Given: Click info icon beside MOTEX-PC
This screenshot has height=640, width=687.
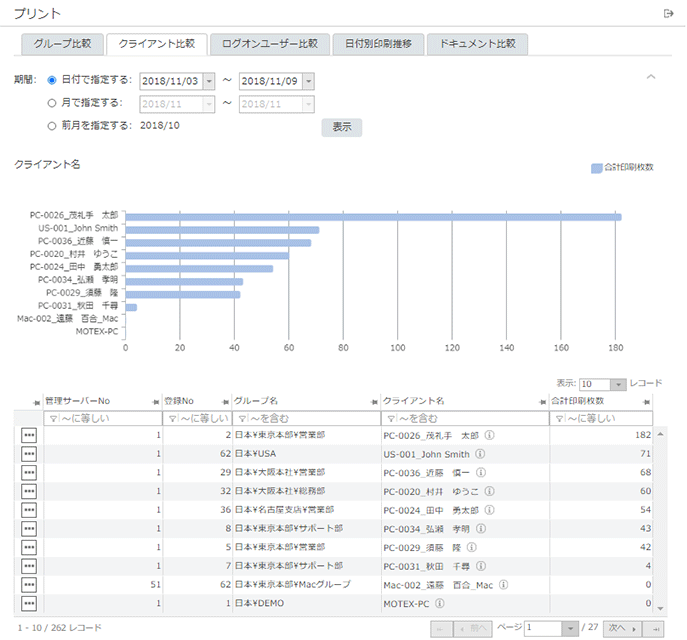Looking at the screenshot, I should point(439,604).
